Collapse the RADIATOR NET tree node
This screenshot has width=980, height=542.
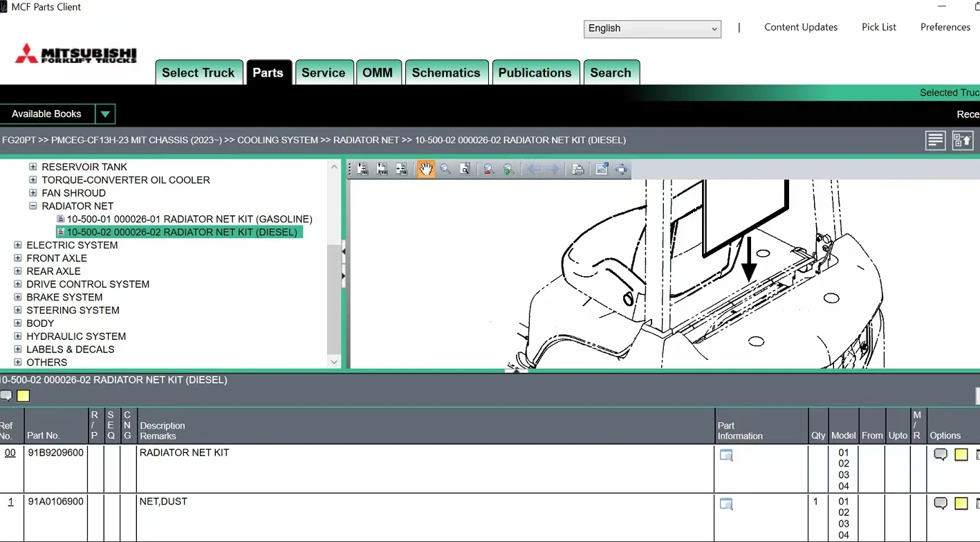(x=33, y=206)
